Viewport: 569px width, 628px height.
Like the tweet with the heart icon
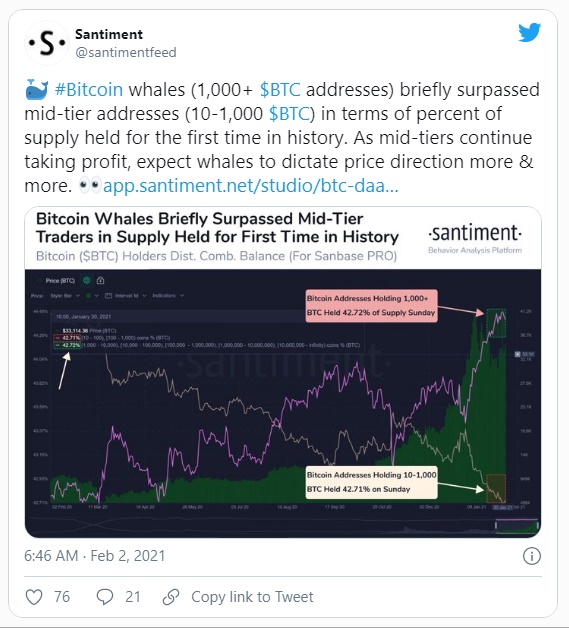pyautogui.click(x=34, y=597)
